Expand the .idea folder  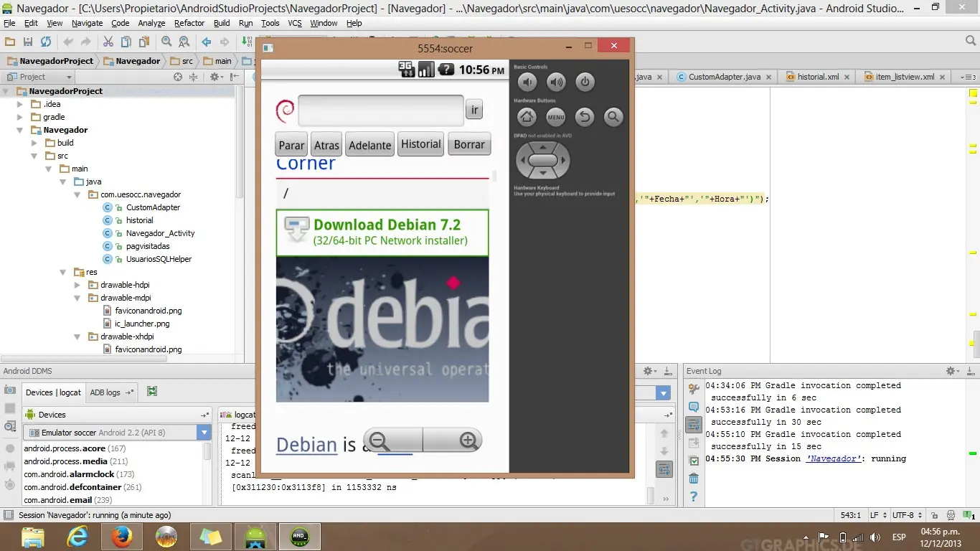(21, 104)
